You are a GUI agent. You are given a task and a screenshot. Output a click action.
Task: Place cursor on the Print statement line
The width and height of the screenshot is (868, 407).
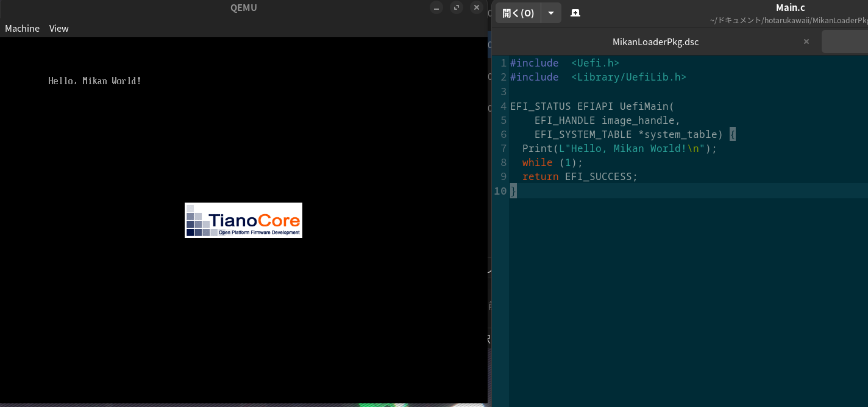(619, 148)
